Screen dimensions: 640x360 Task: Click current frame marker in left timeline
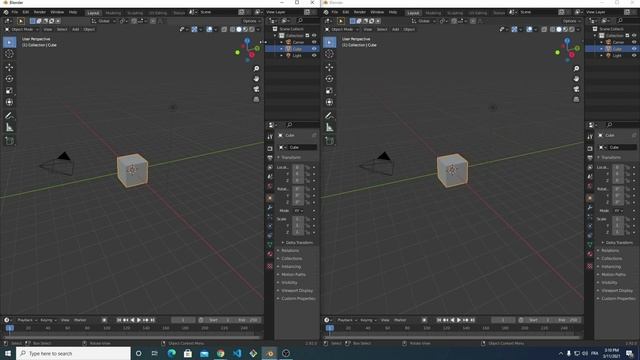coord(10,328)
